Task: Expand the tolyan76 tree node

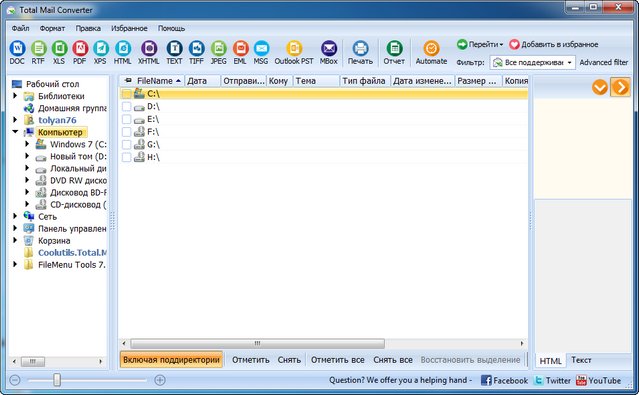Action: coord(15,120)
